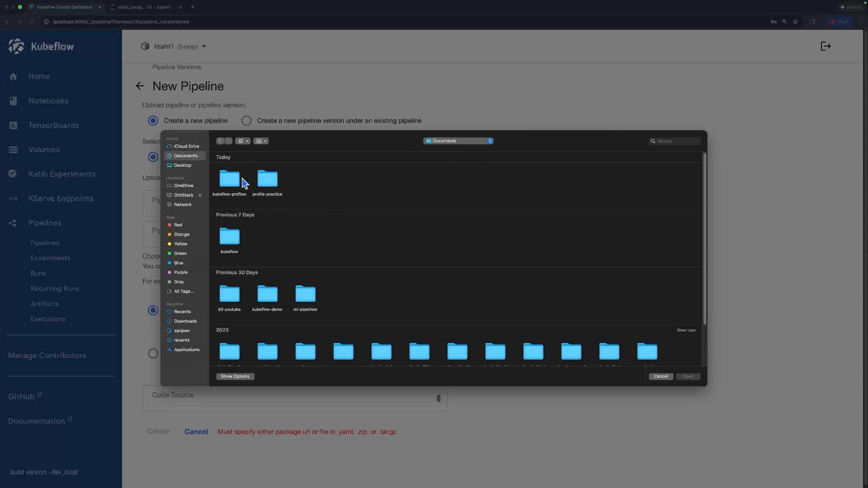Open KServe Endpoints in sidebar
This screenshot has width=868, height=488.
[61, 198]
